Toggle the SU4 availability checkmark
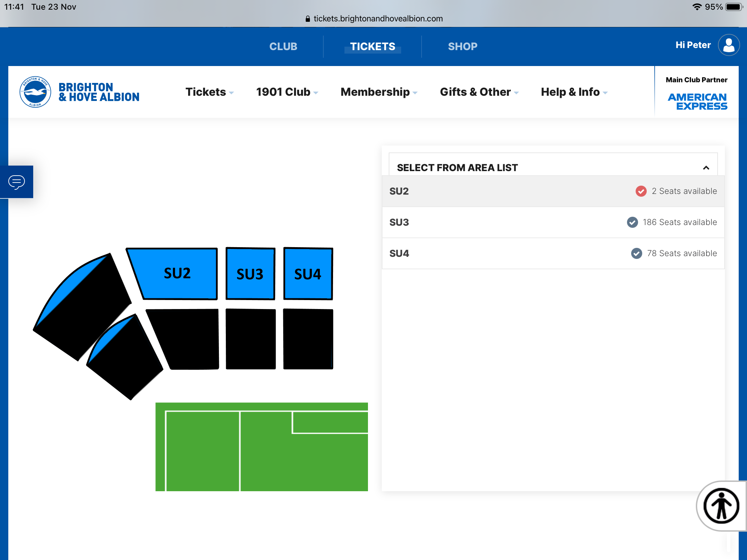The height and width of the screenshot is (560, 747). (x=637, y=253)
